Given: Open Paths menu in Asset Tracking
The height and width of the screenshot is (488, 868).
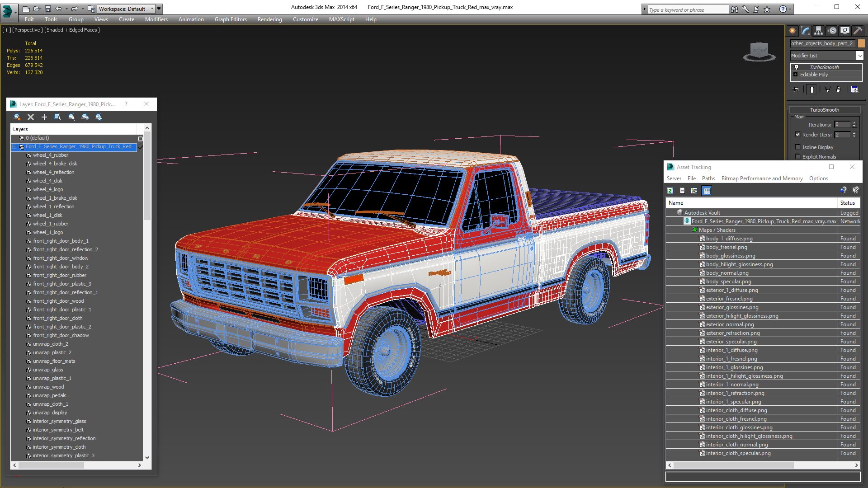Looking at the screenshot, I should click(x=708, y=178).
